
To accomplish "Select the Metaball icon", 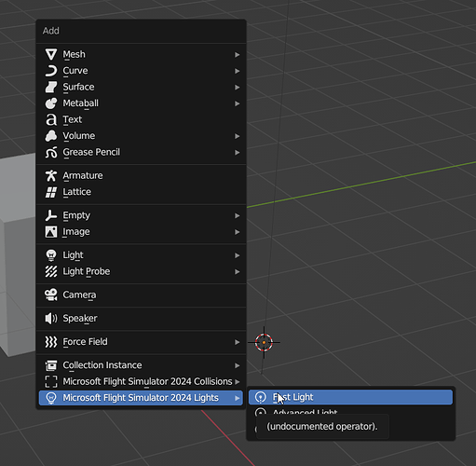I will pyautogui.click(x=51, y=103).
